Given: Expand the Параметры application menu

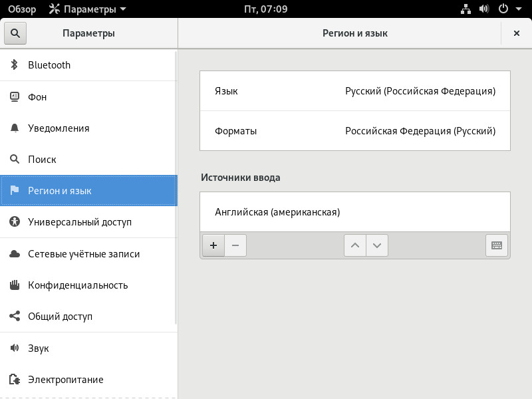Looking at the screenshot, I should pyautogui.click(x=88, y=9).
